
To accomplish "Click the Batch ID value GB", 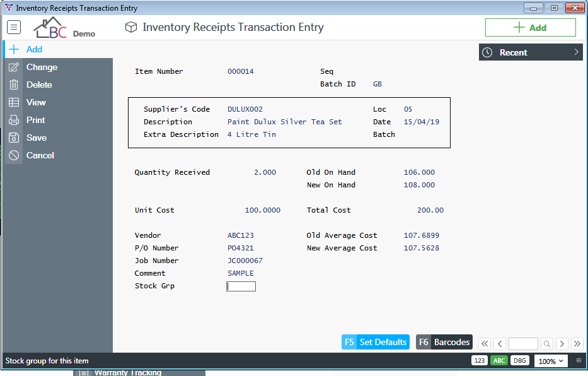I will click(x=378, y=84).
